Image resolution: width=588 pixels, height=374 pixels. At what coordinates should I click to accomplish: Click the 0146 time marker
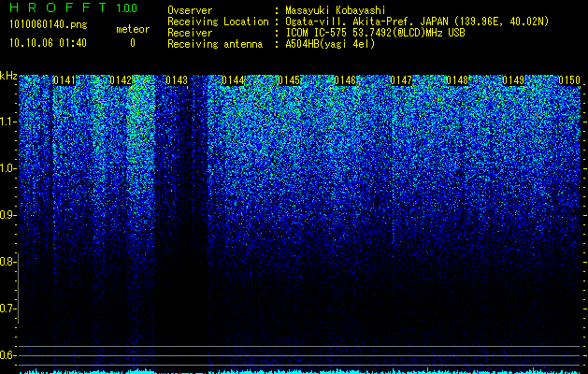coord(345,80)
